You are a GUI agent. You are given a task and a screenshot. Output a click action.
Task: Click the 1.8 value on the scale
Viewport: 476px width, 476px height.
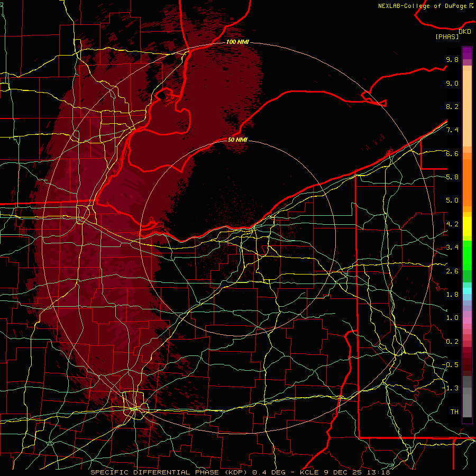(452, 295)
